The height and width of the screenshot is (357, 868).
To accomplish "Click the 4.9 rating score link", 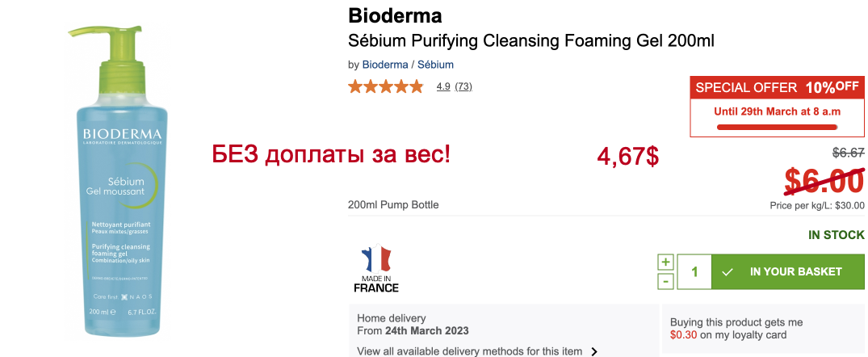I will pos(443,86).
